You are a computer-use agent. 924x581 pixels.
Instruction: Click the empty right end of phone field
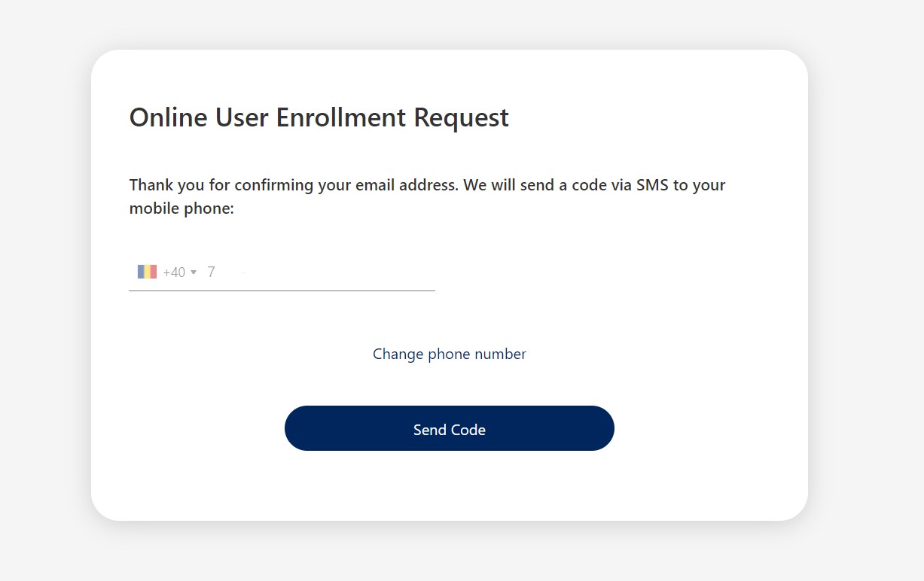[x=407, y=272]
